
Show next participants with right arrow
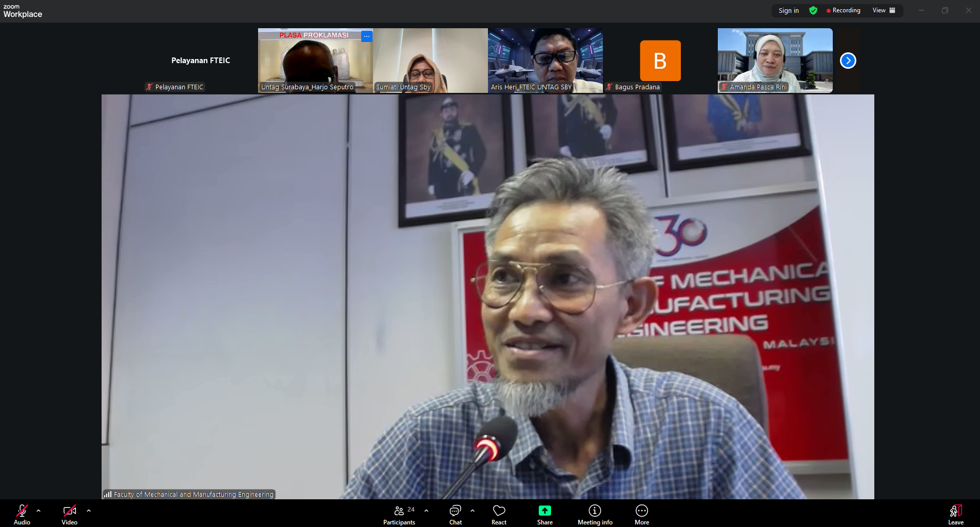[x=848, y=61]
